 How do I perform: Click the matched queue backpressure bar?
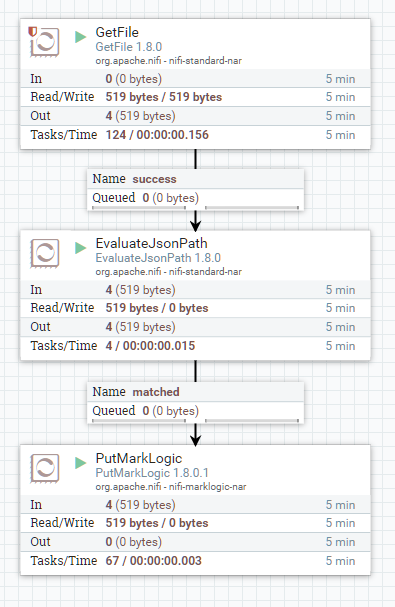(196, 420)
